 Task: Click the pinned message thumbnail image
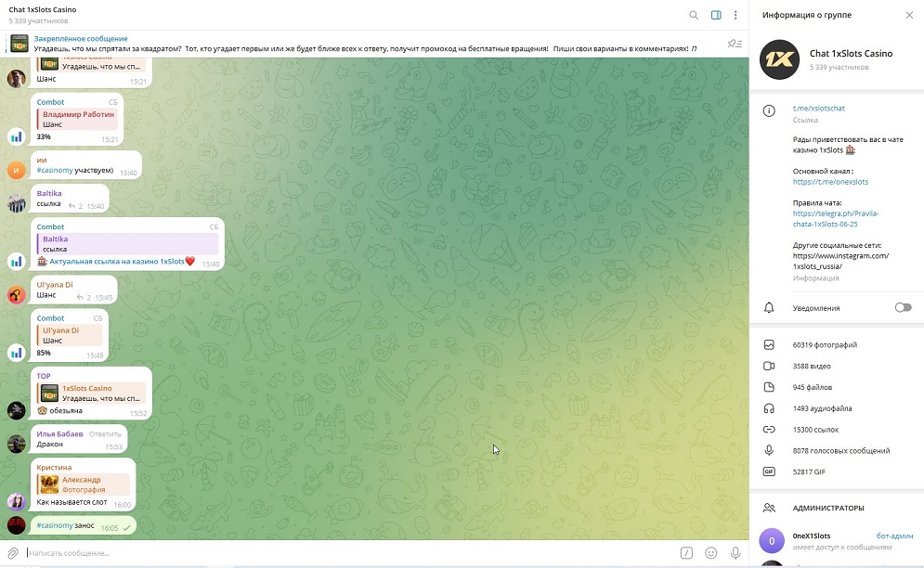pos(20,44)
